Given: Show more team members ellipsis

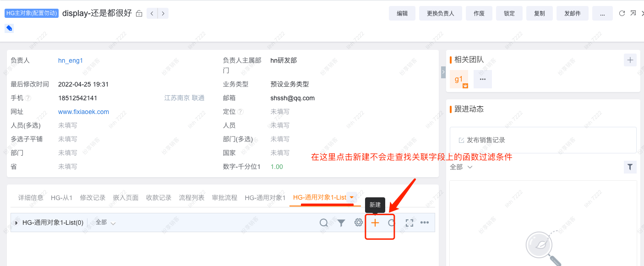Looking at the screenshot, I should point(483,79).
